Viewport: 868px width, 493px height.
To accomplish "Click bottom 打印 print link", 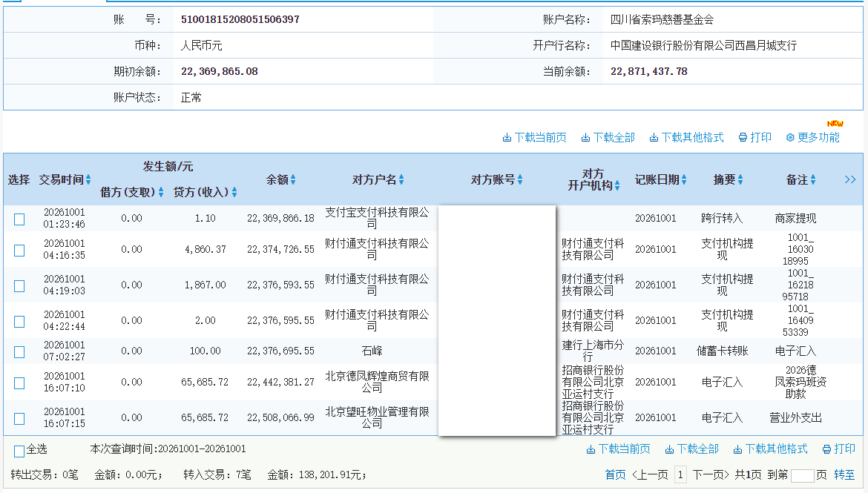I will pos(839,449).
